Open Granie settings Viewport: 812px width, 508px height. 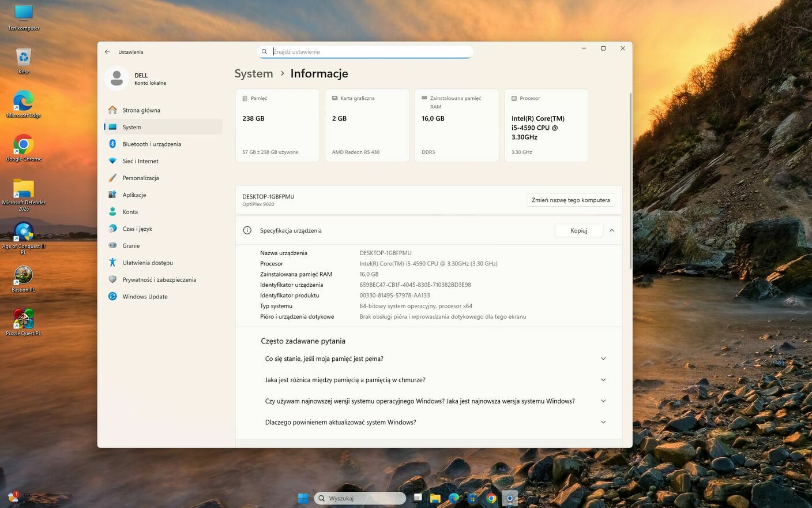click(131, 246)
